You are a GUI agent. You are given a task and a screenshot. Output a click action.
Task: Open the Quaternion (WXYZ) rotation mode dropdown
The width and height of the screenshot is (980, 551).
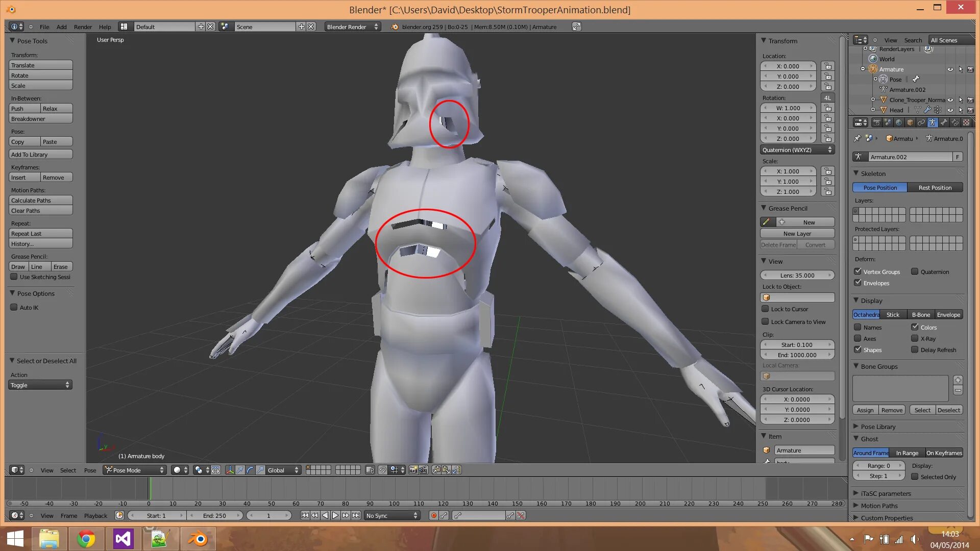tap(796, 149)
